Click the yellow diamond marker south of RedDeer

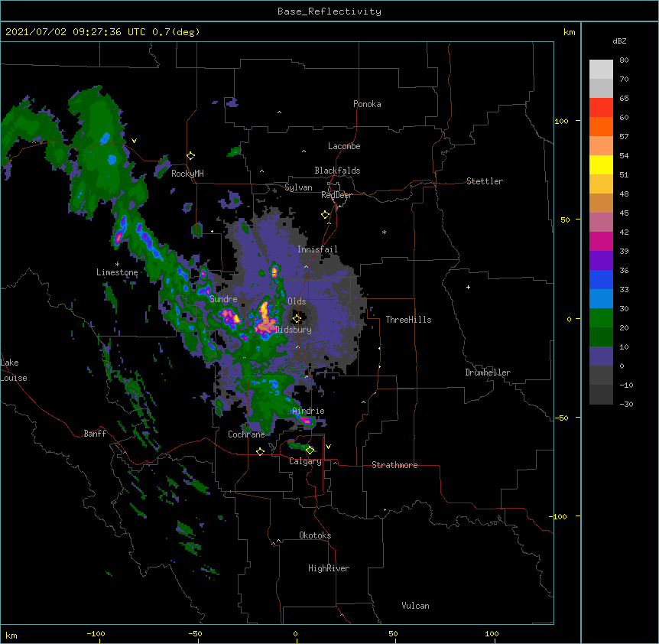coord(325,215)
